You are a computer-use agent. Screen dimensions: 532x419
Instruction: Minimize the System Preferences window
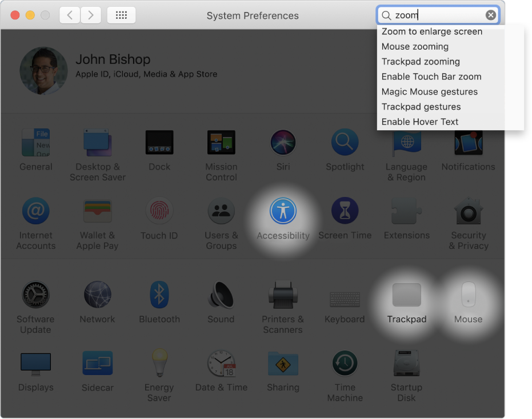30,15
